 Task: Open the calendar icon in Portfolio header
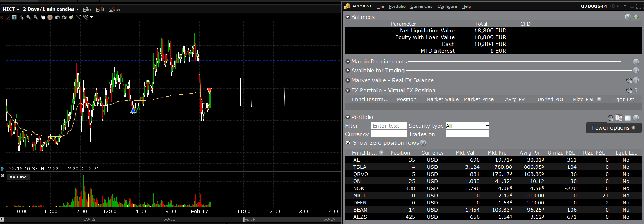pyautogui.click(x=619, y=118)
